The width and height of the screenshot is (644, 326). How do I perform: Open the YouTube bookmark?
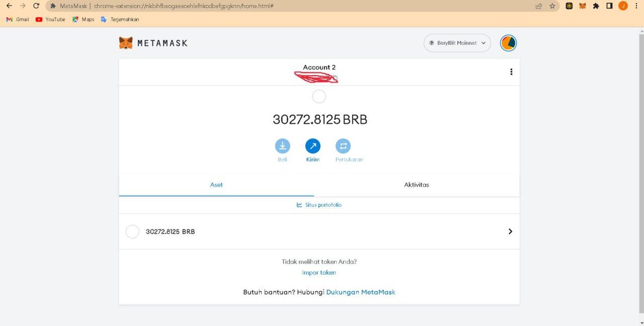[x=50, y=19]
